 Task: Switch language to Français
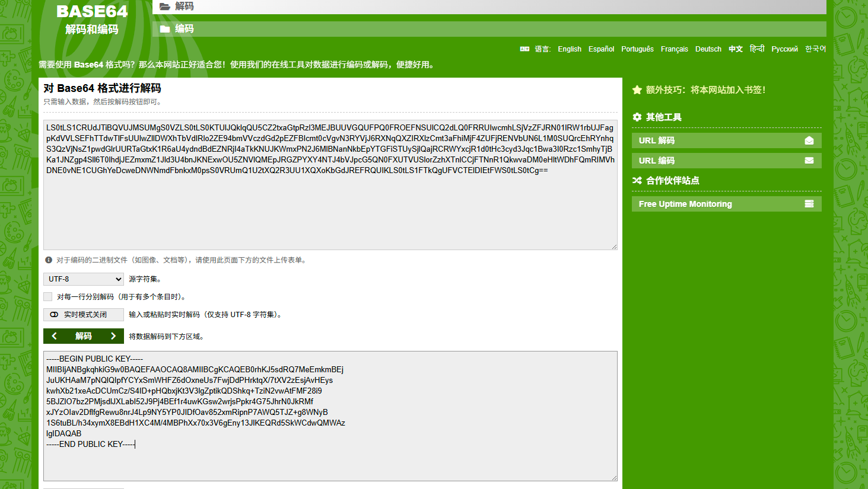tap(675, 49)
